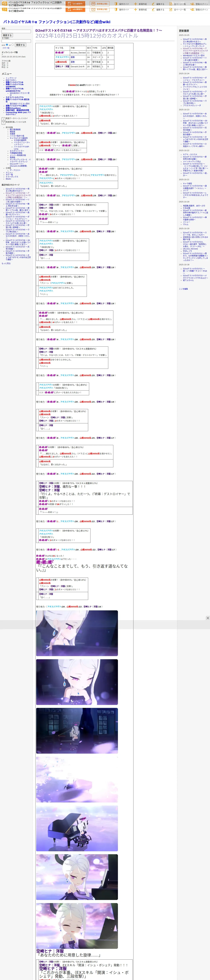Close the ad banner with the X icon

(208, 618)
